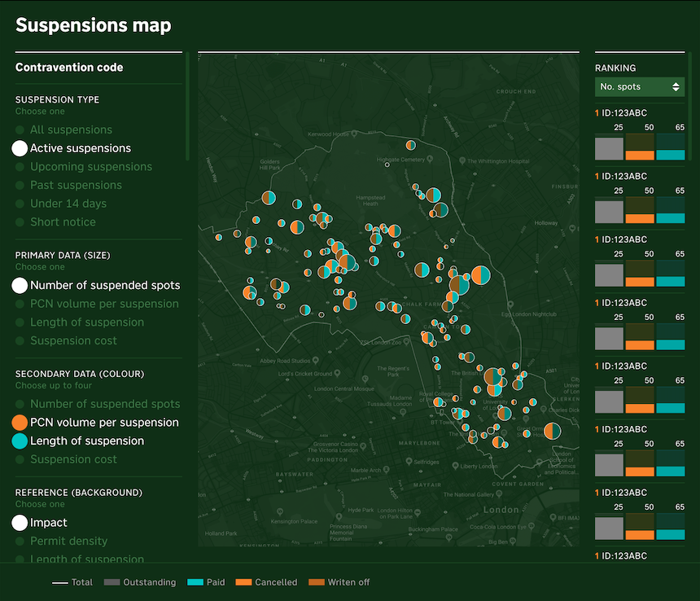This screenshot has height=601, width=700.
Task: Select the ZSL London Zoo pin
Action: (x=406, y=342)
